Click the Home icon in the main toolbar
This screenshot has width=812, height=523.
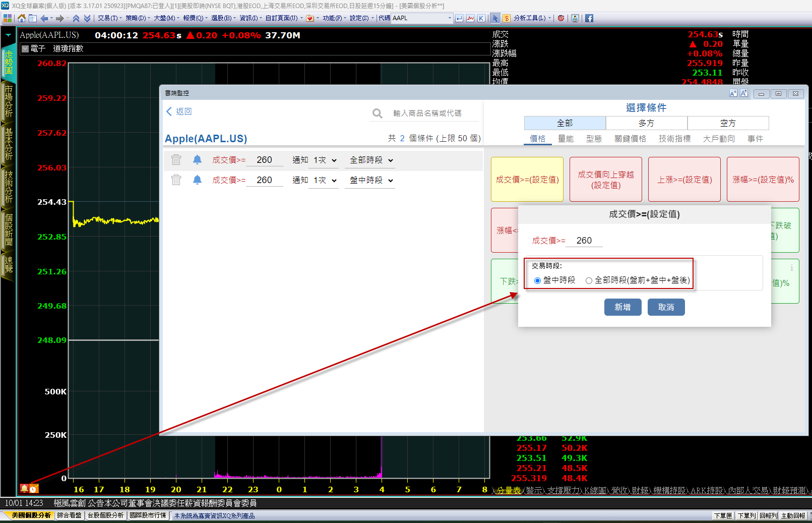(x=21, y=18)
